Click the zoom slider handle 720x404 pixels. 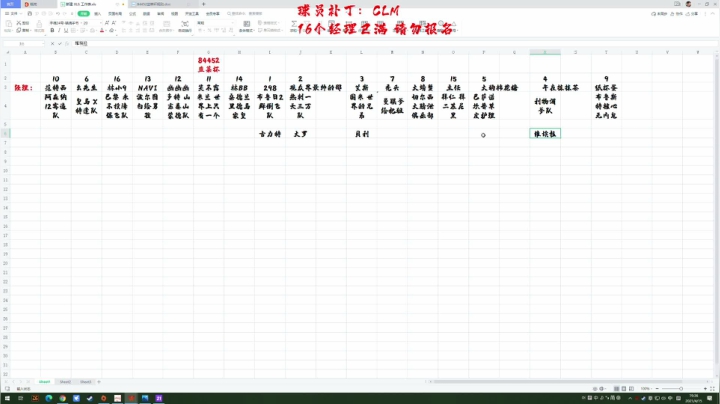point(681,388)
